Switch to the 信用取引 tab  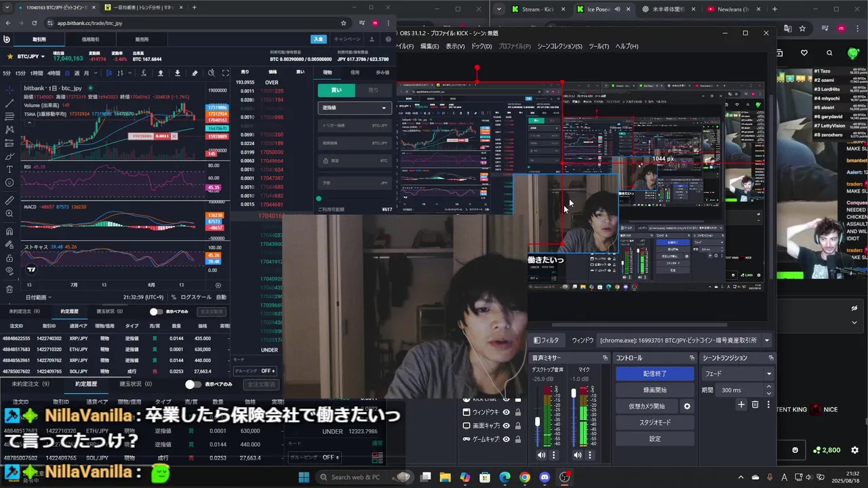[x=90, y=39]
